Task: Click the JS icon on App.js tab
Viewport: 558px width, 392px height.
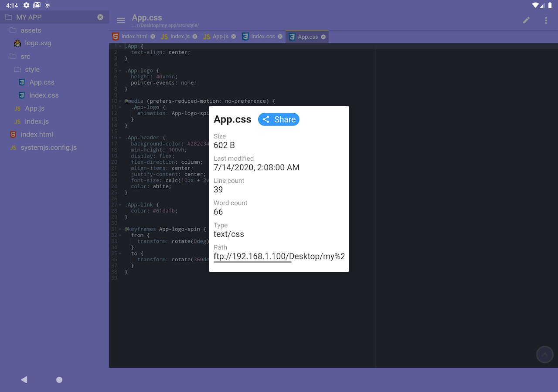Action: point(207,37)
